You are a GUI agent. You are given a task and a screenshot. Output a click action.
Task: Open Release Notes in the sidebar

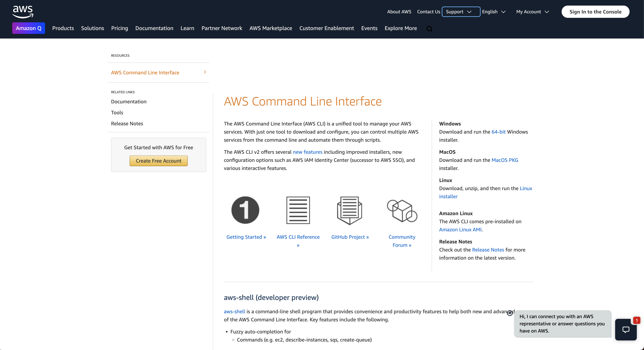127,124
